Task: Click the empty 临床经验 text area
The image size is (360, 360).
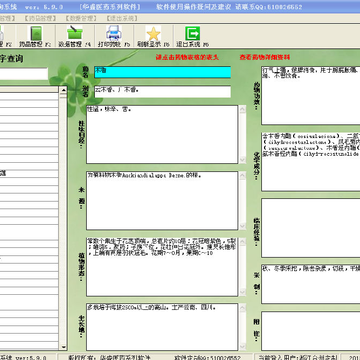Action: (x=311, y=228)
